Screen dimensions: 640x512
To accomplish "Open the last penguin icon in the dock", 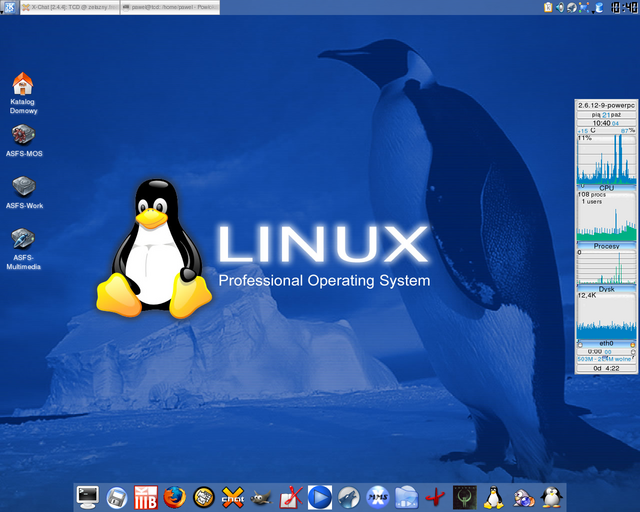I will 551,497.
